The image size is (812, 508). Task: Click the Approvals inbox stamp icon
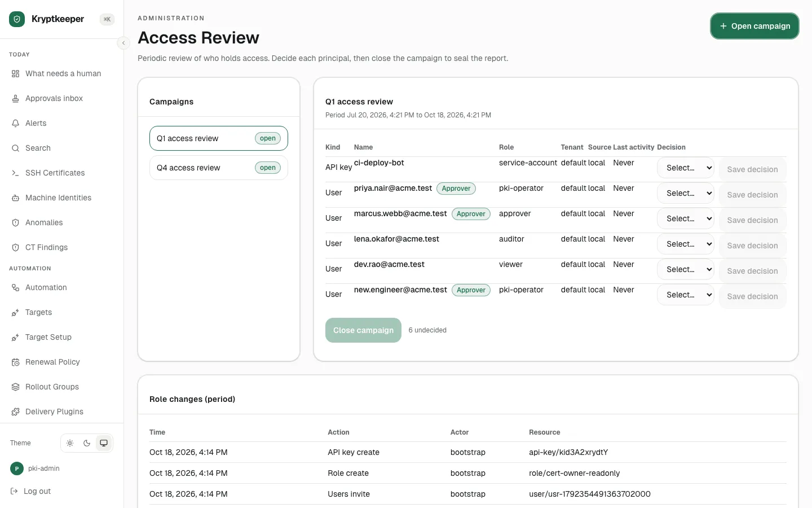(x=15, y=98)
